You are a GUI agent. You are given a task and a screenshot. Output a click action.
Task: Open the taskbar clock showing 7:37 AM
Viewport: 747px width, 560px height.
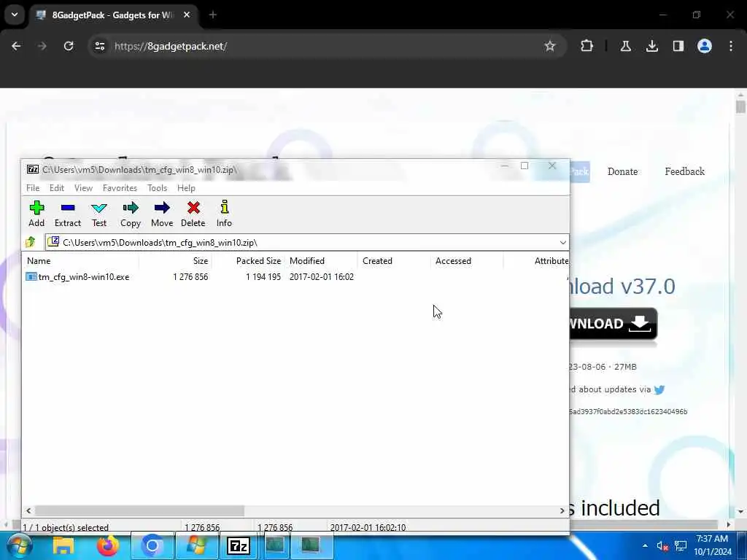pyautogui.click(x=712, y=545)
